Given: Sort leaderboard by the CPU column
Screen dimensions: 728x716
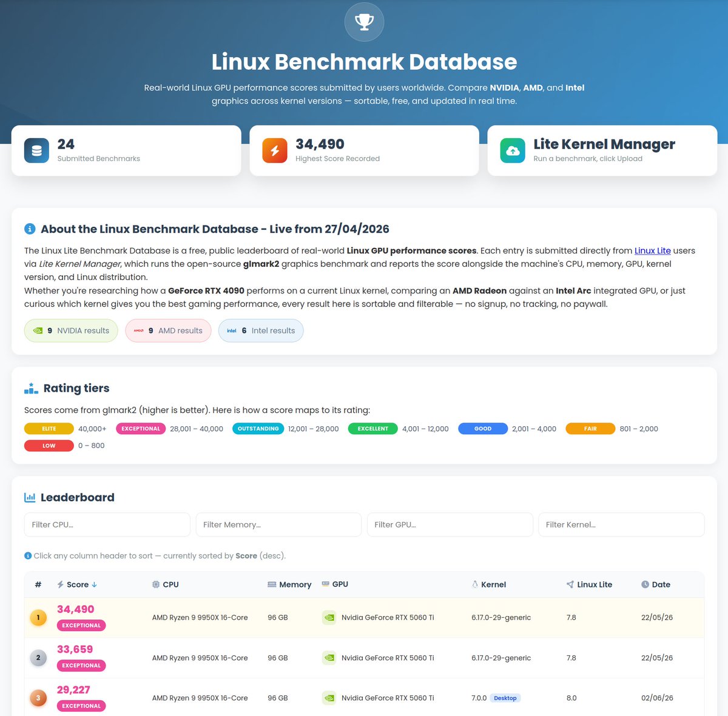Looking at the screenshot, I should 165,584.
